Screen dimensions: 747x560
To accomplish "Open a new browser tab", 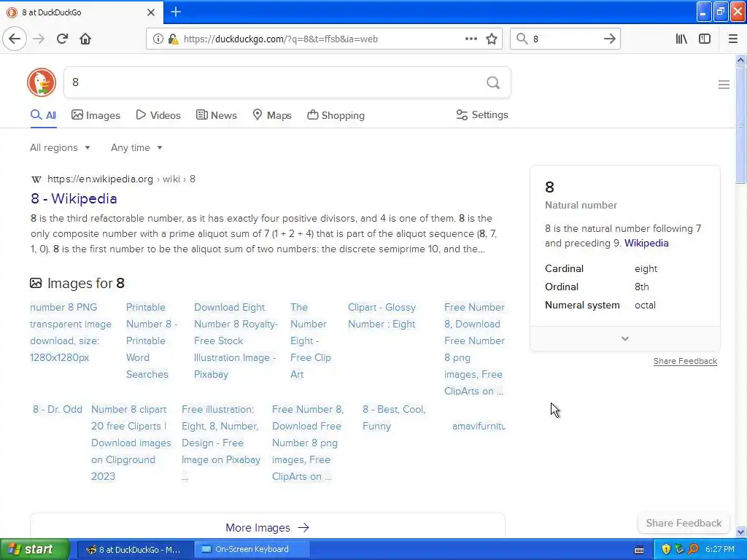I will [x=175, y=12].
